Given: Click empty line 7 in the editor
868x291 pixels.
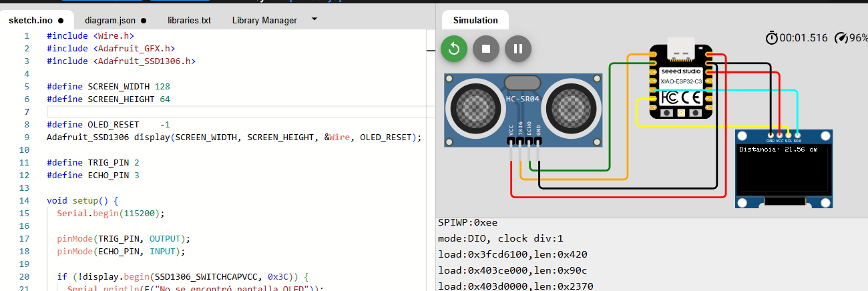Looking at the screenshot, I should [x=236, y=111].
